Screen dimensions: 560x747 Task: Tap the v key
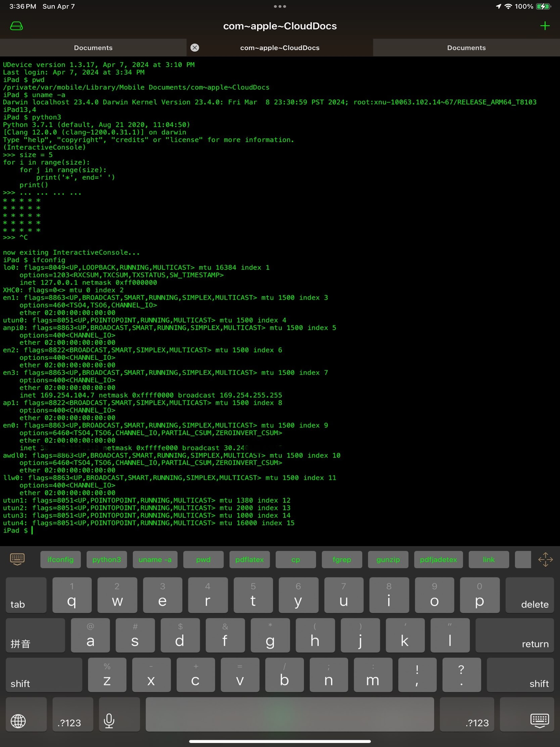[x=240, y=675]
